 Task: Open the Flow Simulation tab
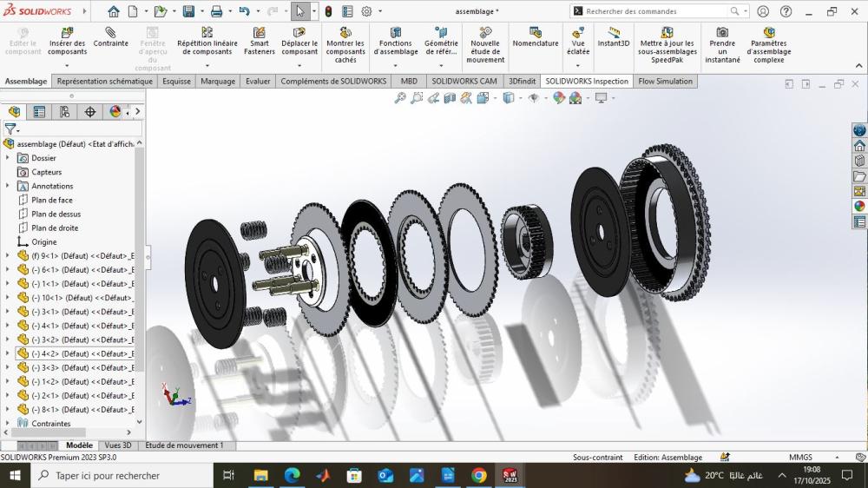click(665, 82)
